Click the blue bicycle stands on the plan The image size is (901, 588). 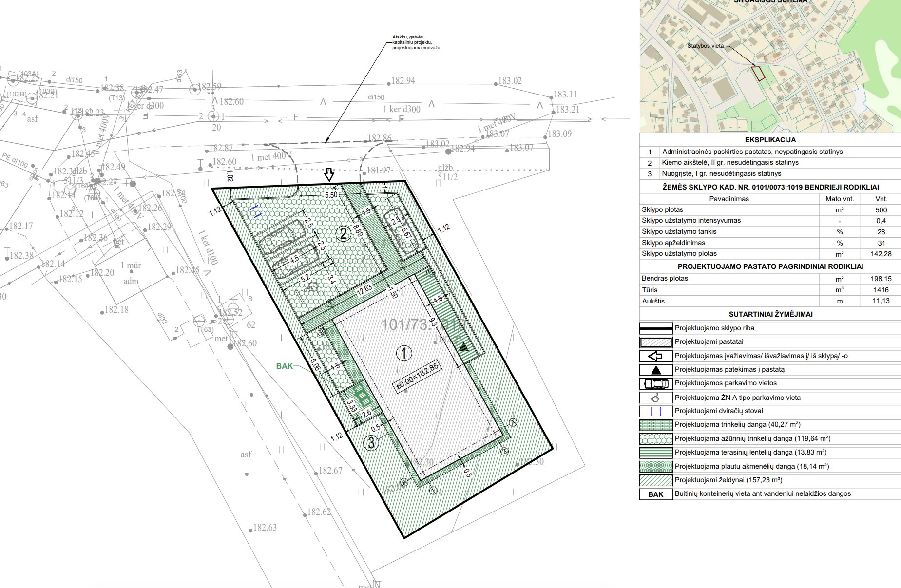coord(256,211)
